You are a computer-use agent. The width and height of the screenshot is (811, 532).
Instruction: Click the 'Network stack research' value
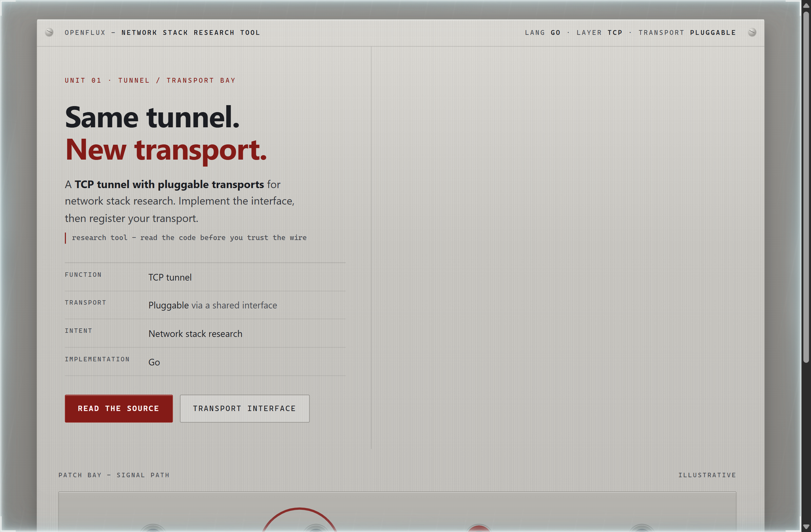click(x=195, y=334)
